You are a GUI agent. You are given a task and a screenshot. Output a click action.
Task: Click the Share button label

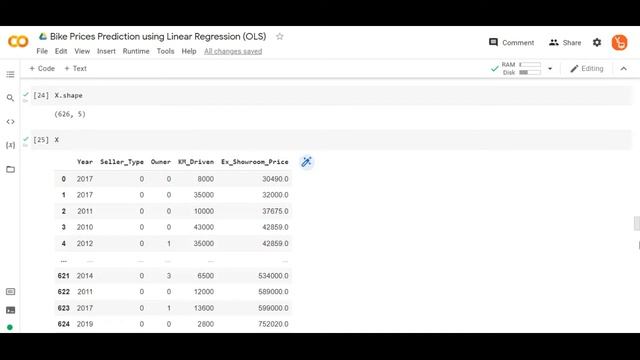point(571,42)
